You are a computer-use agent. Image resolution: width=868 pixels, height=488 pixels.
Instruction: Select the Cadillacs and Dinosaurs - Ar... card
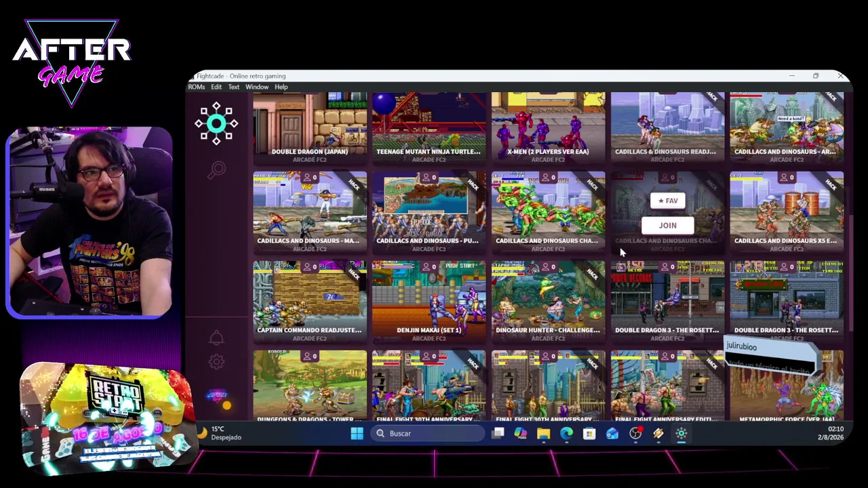pyautogui.click(x=787, y=127)
